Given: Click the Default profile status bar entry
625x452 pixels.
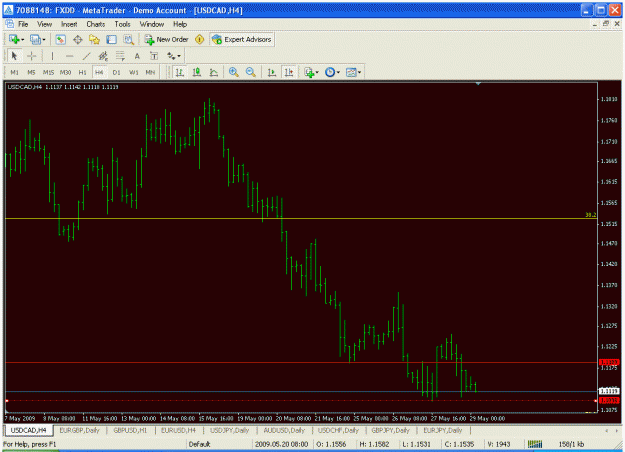Looking at the screenshot, I should click(x=199, y=444).
